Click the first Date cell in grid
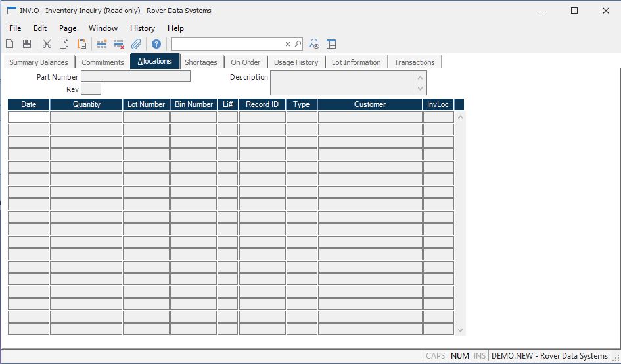 pyautogui.click(x=28, y=117)
